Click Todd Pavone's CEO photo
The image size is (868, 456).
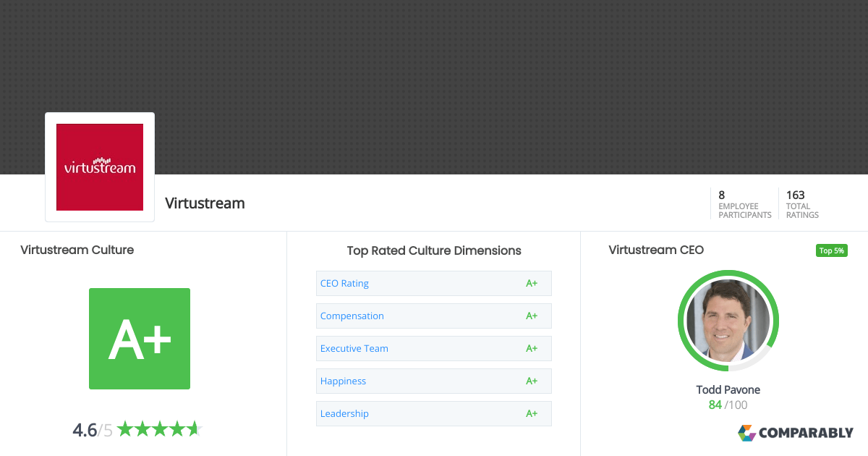pyautogui.click(x=728, y=321)
